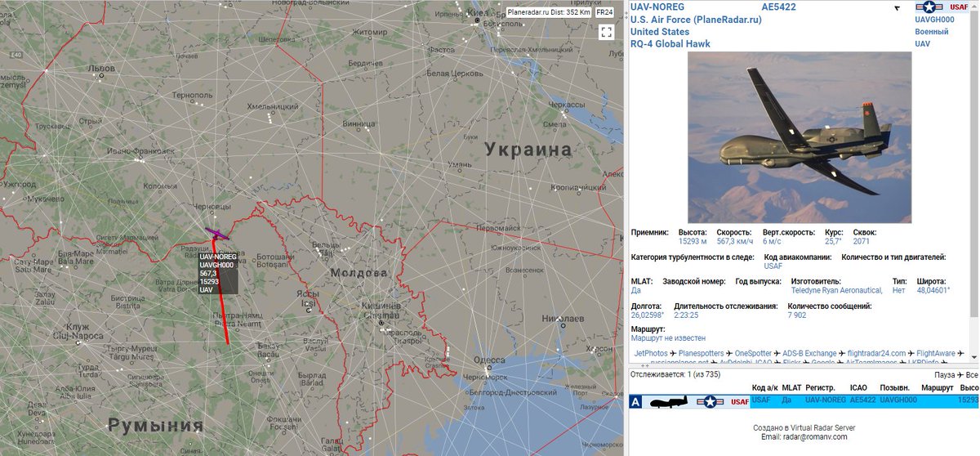Click Отслеживается: 1 (из 735) counter text
980x456 pixels.
point(676,374)
